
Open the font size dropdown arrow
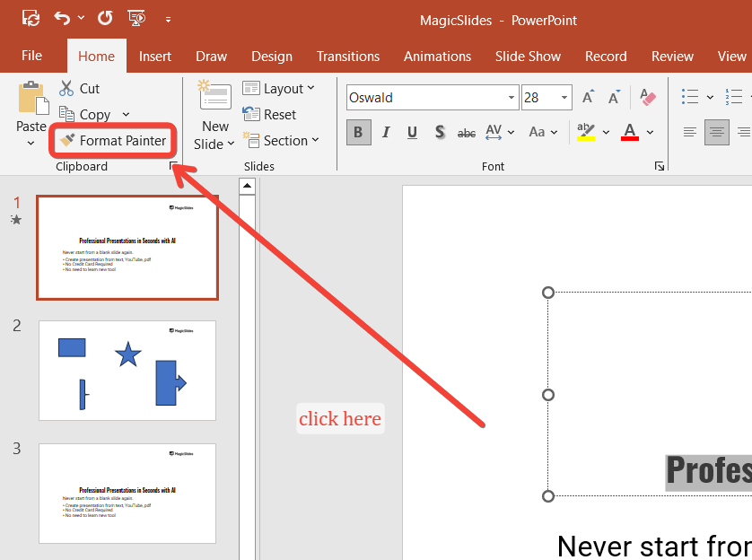564,98
